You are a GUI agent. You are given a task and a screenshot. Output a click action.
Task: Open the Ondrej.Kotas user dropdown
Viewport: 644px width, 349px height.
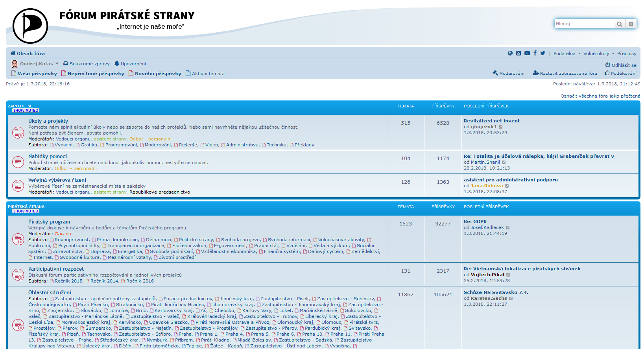(x=39, y=64)
